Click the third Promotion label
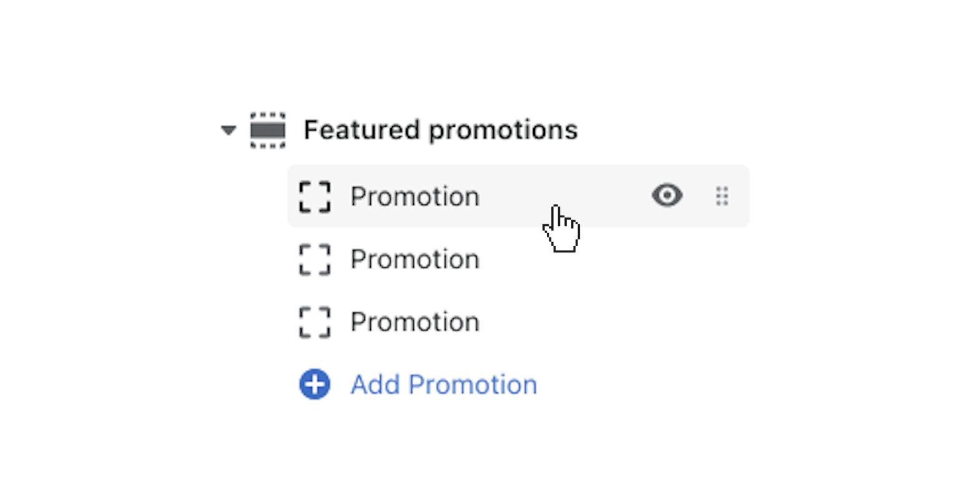Viewport: 980px width, 501px height. point(415,322)
